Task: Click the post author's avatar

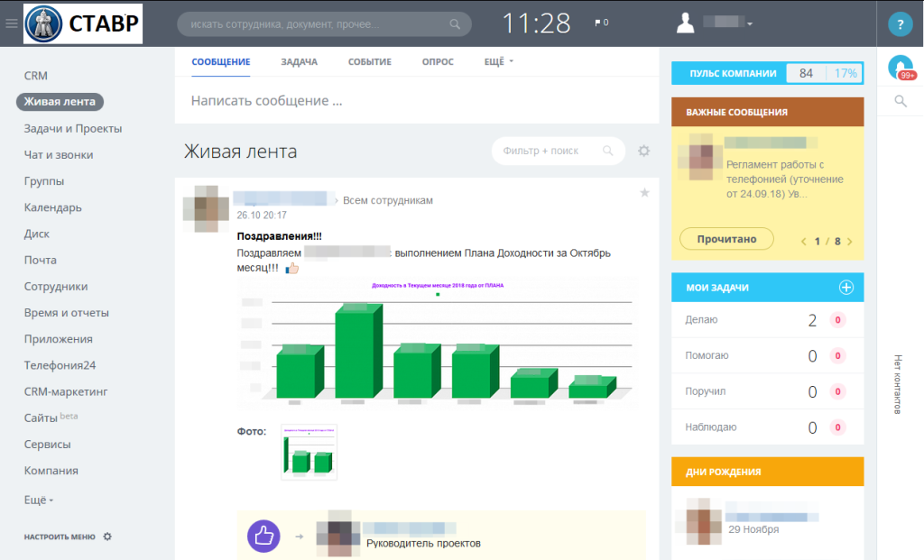Action: point(206,209)
